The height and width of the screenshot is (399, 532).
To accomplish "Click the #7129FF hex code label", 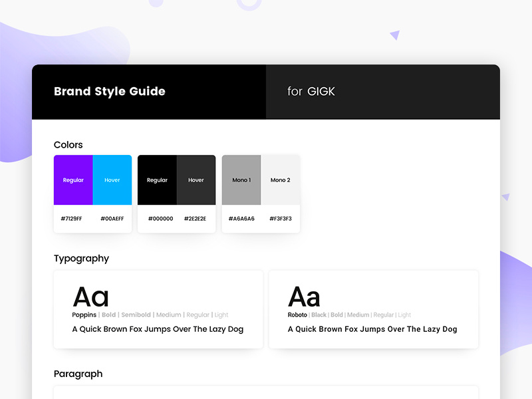I will [73, 218].
